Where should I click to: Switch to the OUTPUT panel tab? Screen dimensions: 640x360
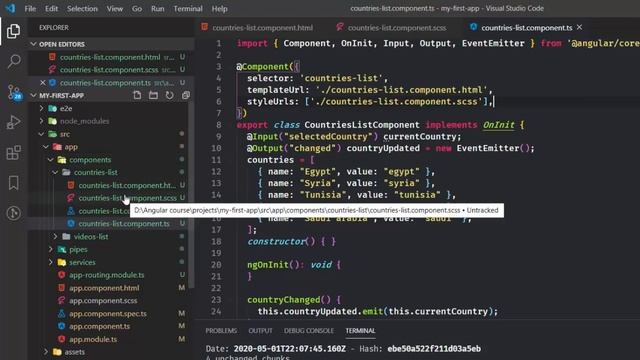pos(260,331)
